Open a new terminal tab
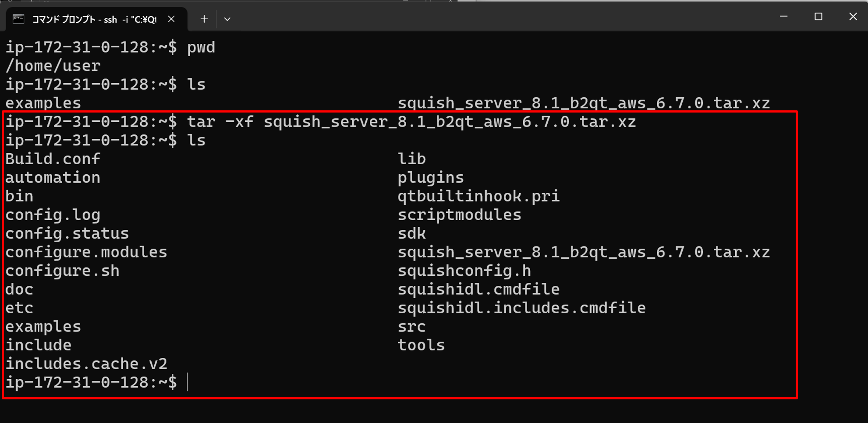The width and height of the screenshot is (868, 423). (x=204, y=19)
